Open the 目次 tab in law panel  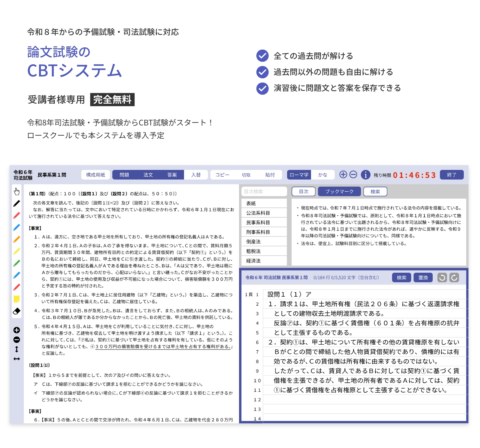pyautogui.click(x=303, y=191)
